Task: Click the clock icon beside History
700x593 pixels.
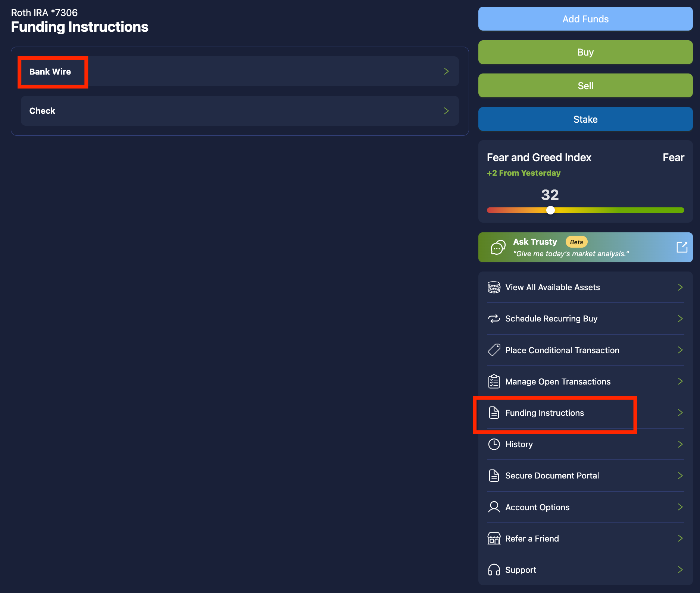Action: click(x=494, y=444)
